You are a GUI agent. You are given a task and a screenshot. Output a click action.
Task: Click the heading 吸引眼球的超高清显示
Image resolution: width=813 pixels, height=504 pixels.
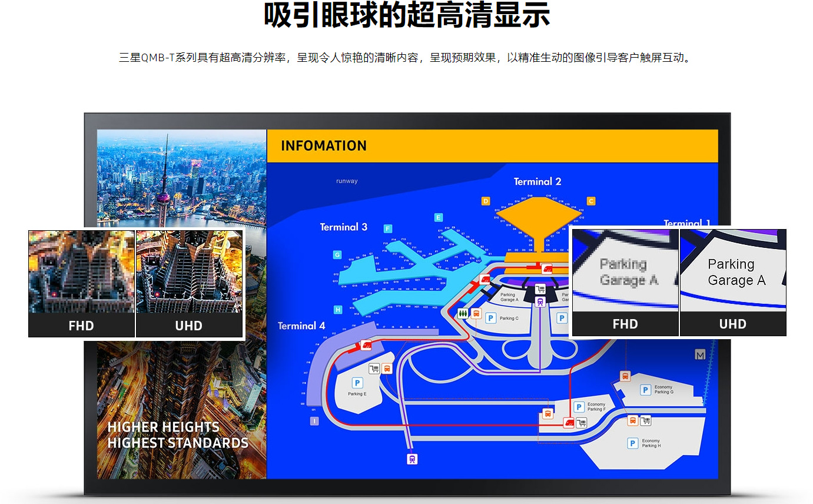(407, 15)
